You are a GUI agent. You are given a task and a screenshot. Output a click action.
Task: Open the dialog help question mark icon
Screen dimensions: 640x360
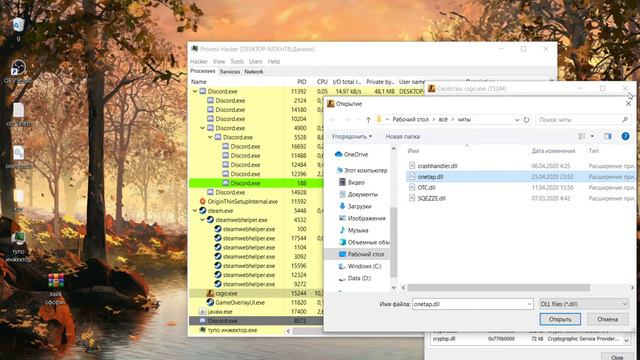tap(625, 136)
